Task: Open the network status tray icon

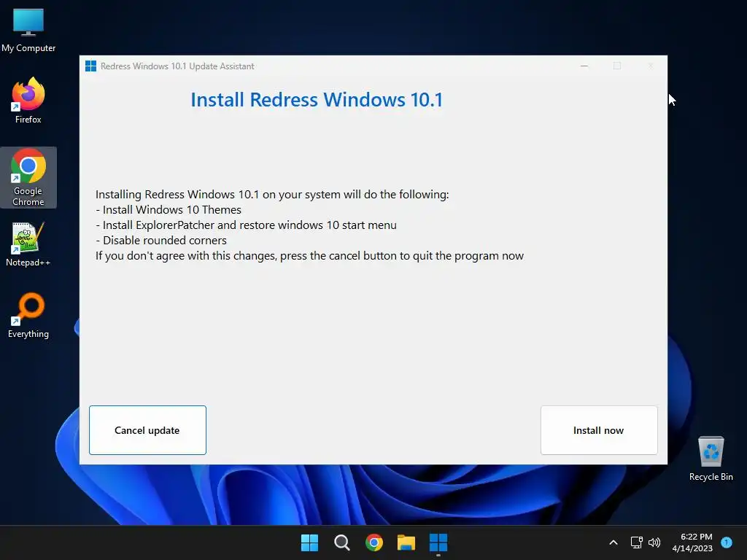Action: (x=636, y=542)
